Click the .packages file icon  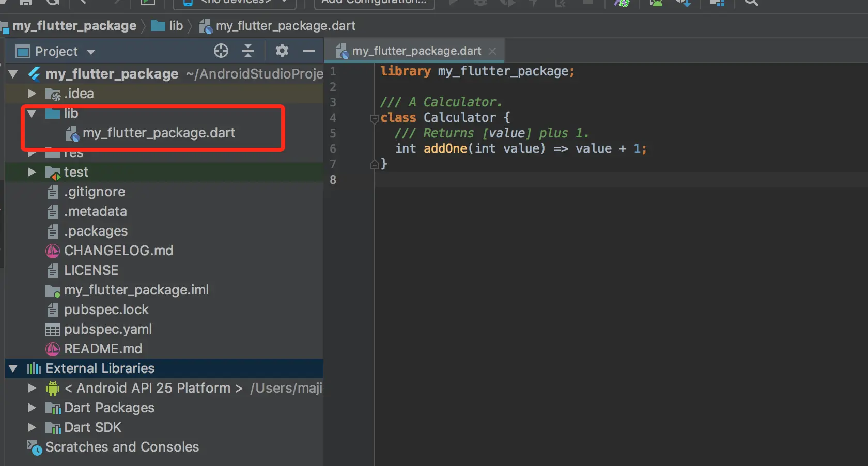click(53, 231)
